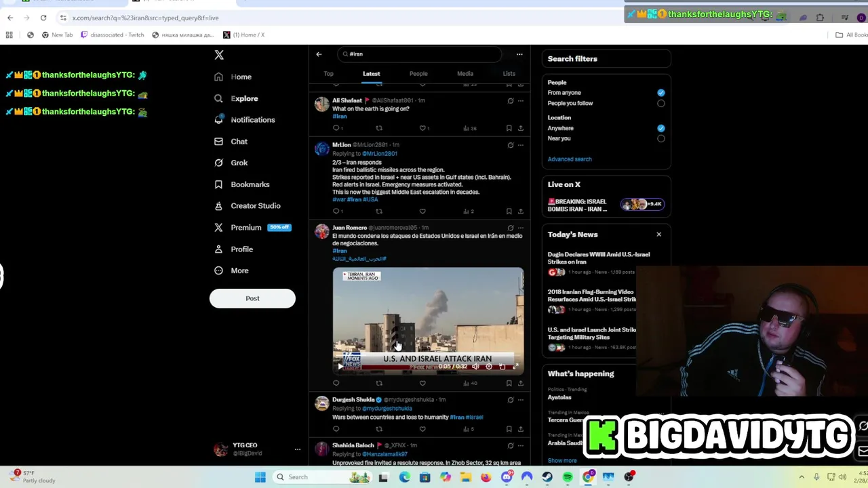Open Windows taskbar Search box
868x488 pixels.
324,477
